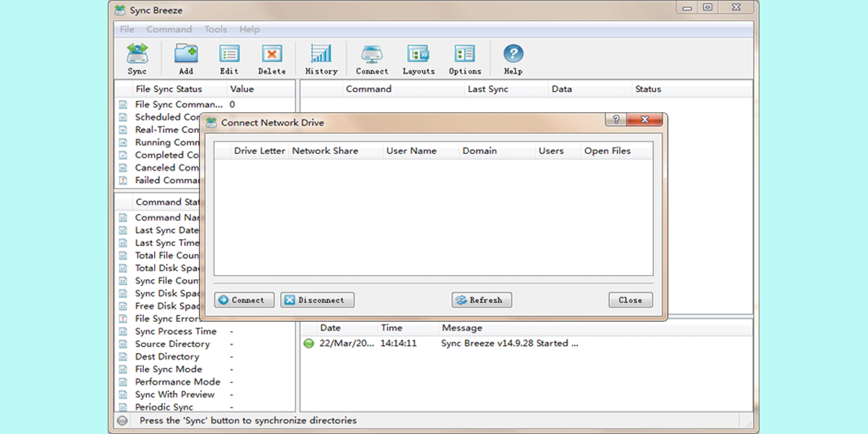Click the icon beside Failed Commands row
The height and width of the screenshot is (434, 868).
(x=122, y=180)
